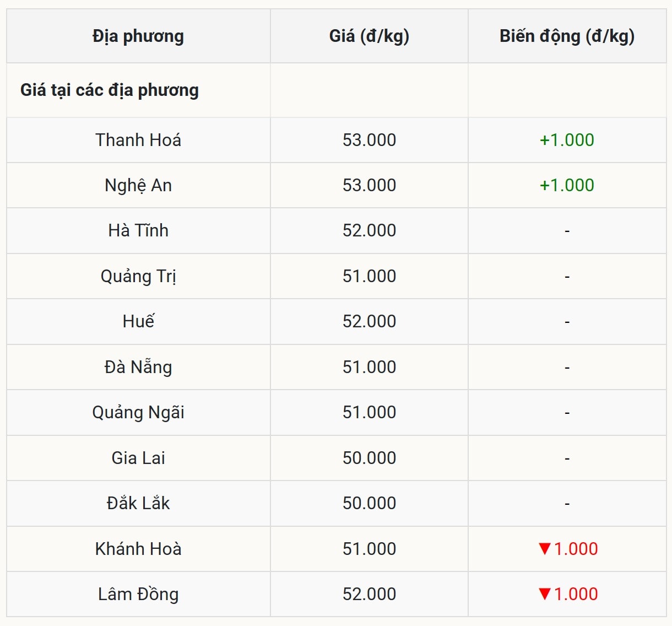
Task: Select the 50.000 price for Gia Lai
Action: pos(369,458)
